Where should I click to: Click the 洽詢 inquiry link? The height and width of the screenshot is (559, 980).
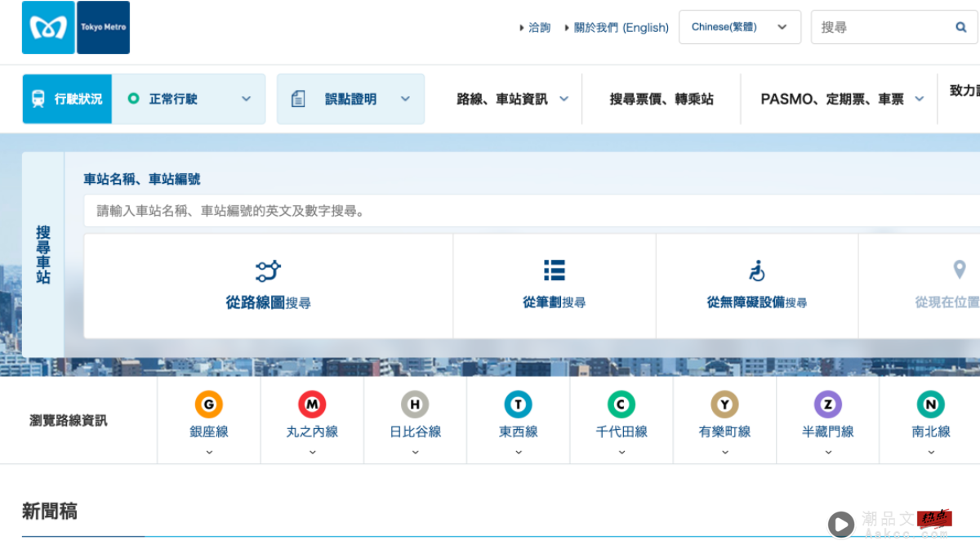pos(538,27)
